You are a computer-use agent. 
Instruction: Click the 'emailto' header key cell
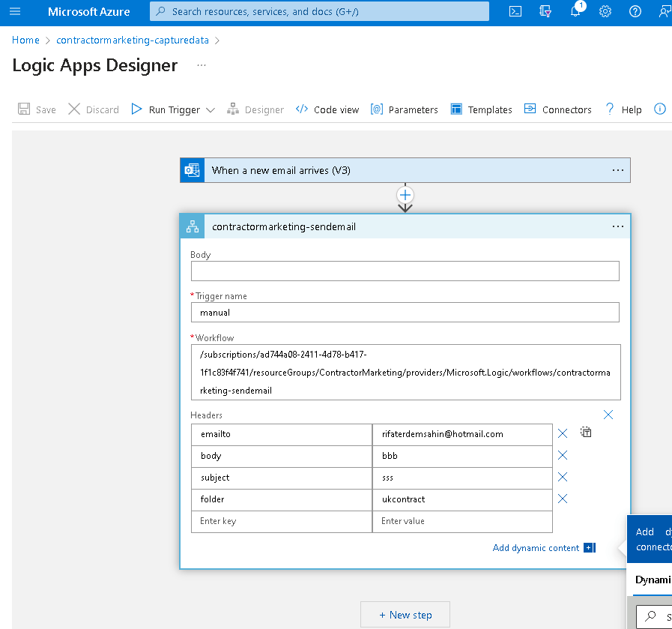point(282,434)
